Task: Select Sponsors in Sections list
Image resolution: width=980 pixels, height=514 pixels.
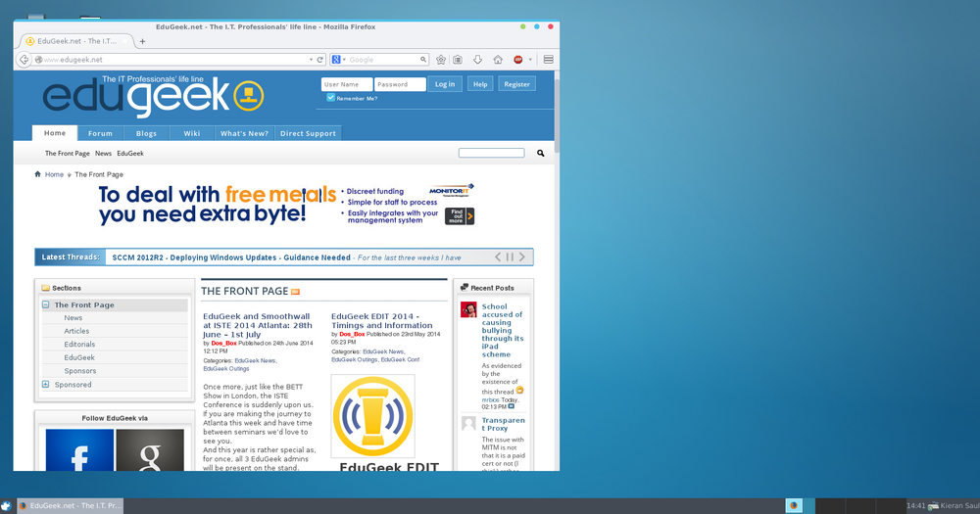Action: pos(80,370)
